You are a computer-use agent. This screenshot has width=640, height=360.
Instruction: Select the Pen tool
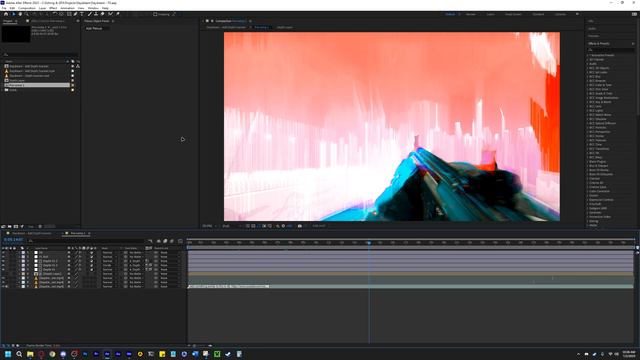[76, 14]
